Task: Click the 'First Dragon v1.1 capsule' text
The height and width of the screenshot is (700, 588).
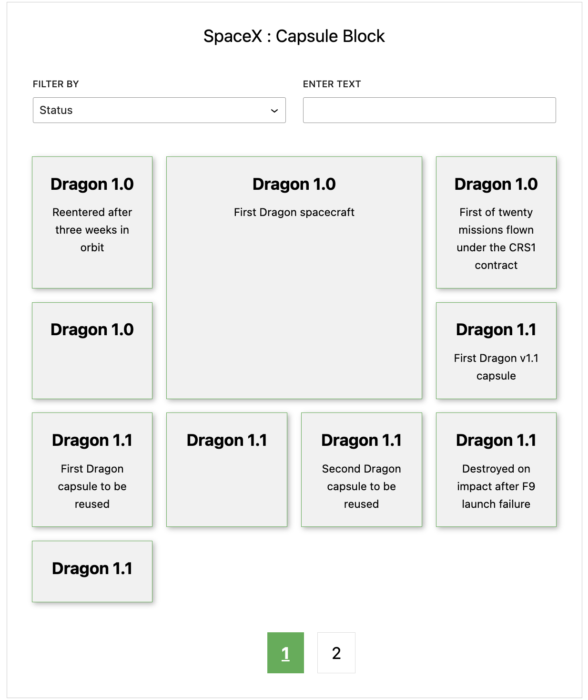Action: click(x=496, y=367)
